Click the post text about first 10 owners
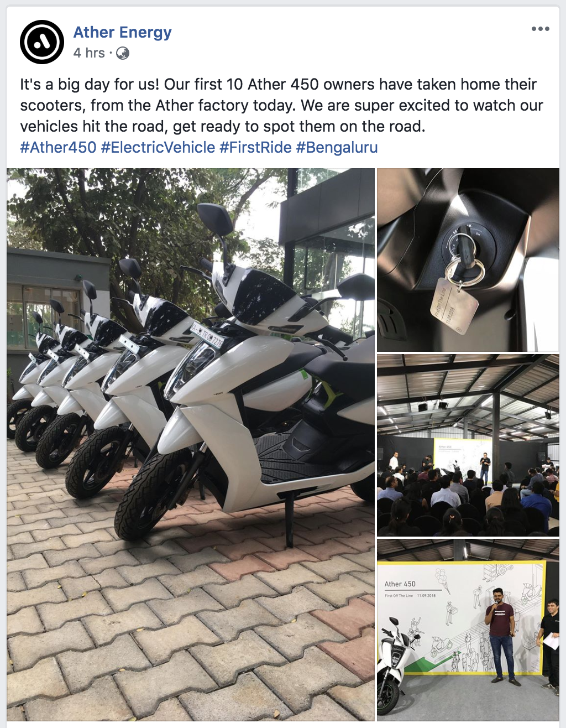 pos(281,105)
